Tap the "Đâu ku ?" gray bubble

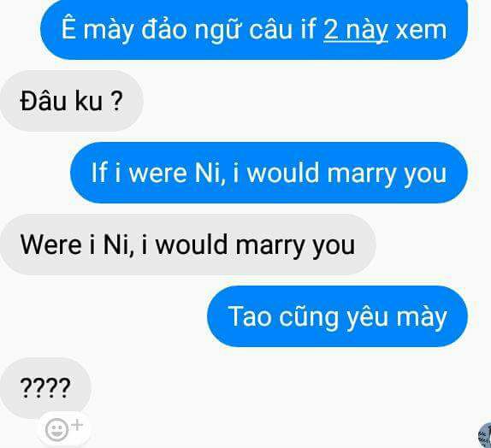click(x=72, y=101)
